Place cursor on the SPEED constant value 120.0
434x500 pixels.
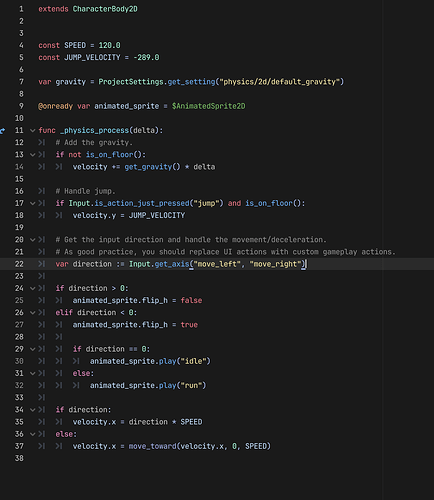[109, 45]
